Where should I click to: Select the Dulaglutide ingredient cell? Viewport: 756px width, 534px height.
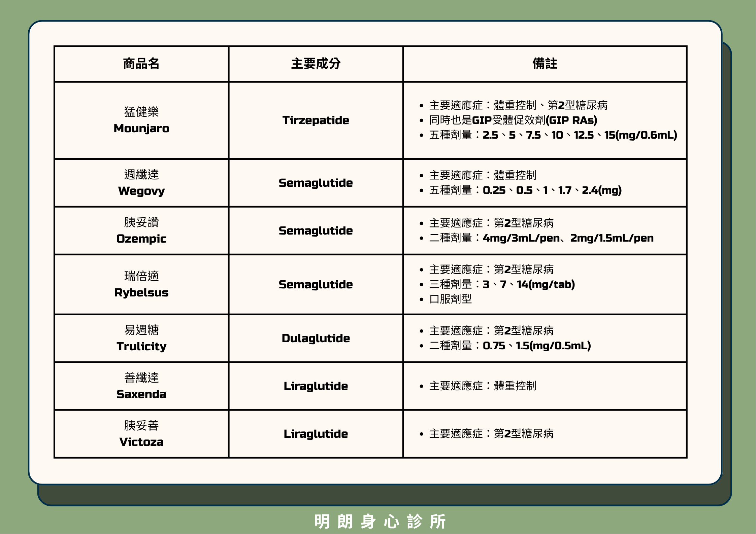(316, 339)
